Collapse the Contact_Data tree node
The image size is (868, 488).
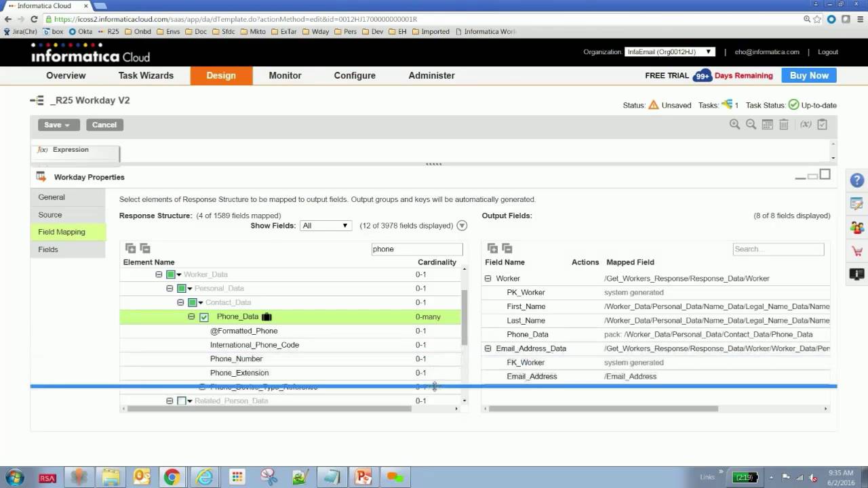tap(180, 302)
